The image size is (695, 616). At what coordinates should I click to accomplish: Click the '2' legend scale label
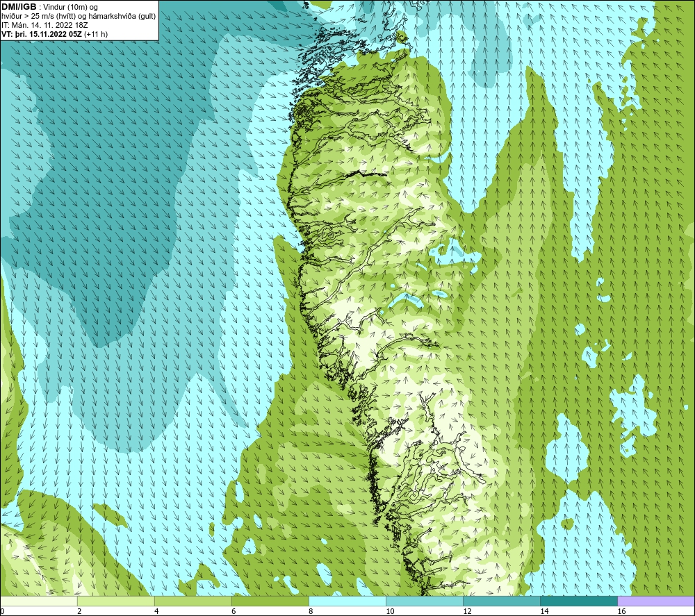(x=79, y=612)
